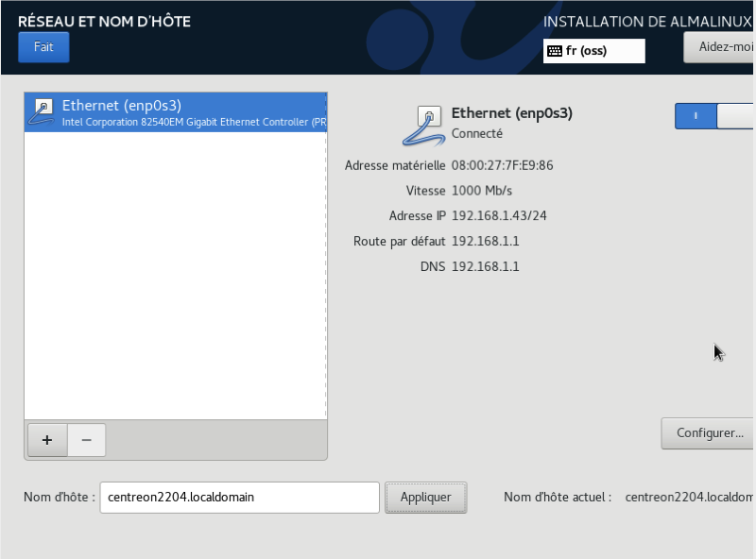The height and width of the screenshot is (559, 756).
Task: Add a new network device with plus button
Action: pyautogui.click(x=47, y=440)
